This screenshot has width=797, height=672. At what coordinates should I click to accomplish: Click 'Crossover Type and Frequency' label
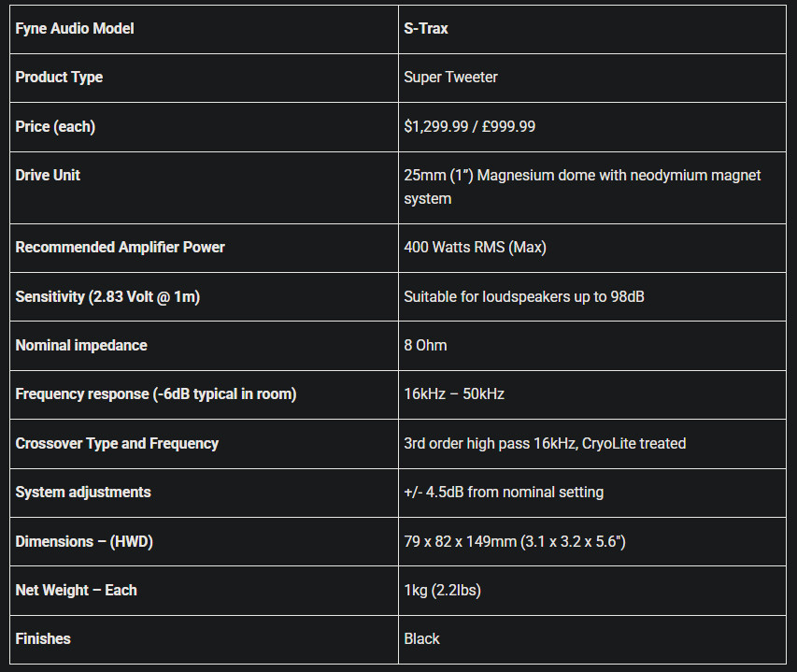tap(117, 444)
